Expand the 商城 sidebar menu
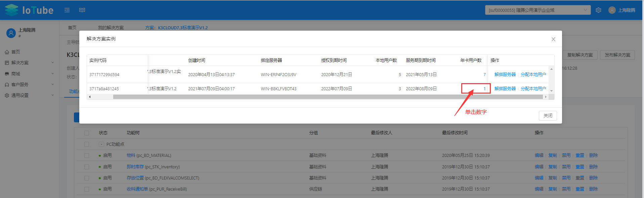This screenshot has width=644, height=198. [x=52, y=74]
